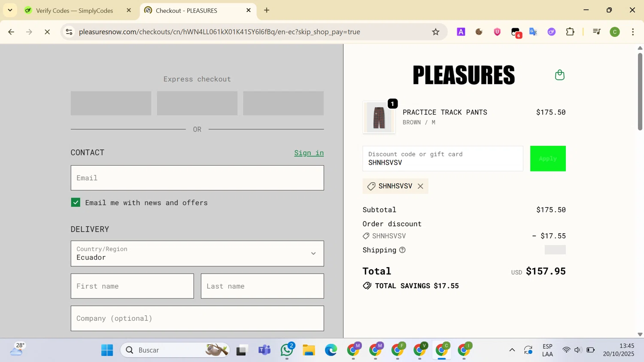
Task: Focus the First name field
Action: (132, 286)
